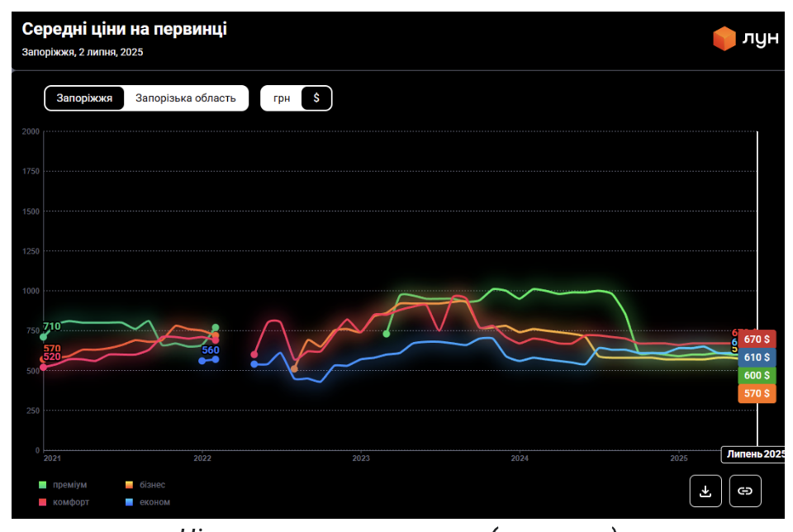Screen dimensions: 793x532
Task: Click the green 600 $ value label
Action: [x=757, y=375]
